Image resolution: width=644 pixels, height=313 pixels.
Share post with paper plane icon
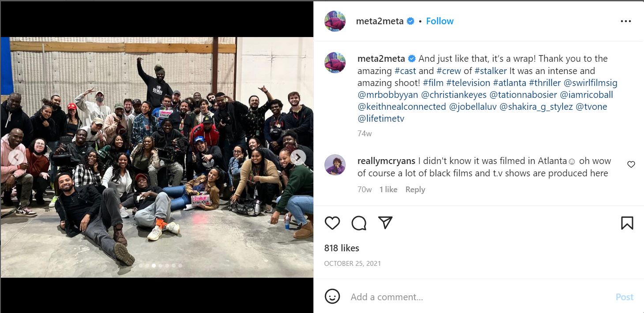click(x=385, y=223)
